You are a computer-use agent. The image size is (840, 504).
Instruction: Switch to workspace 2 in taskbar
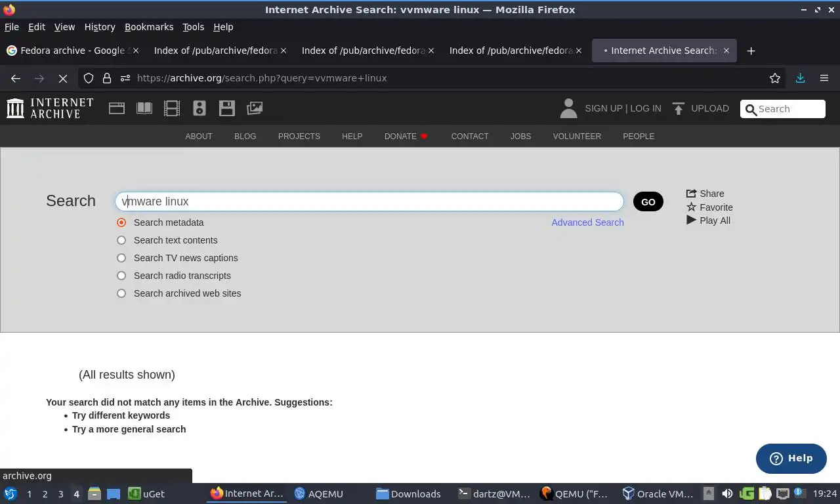coord(45,493)
